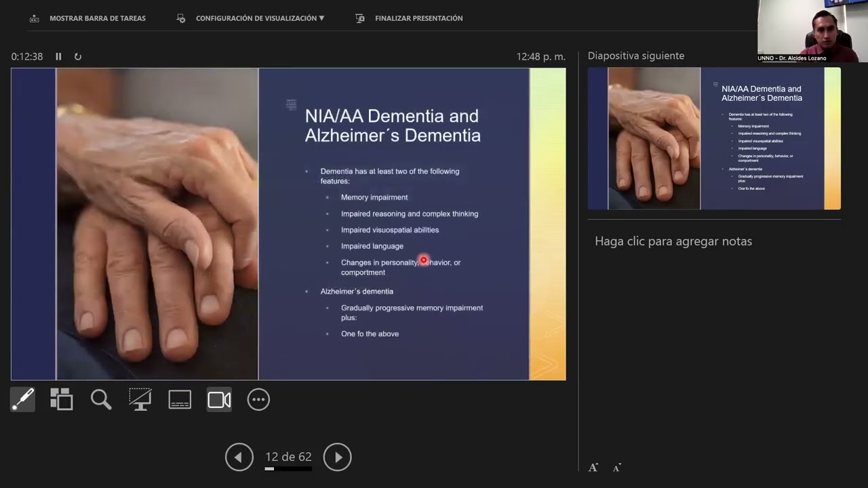Click the bullet 'Impaired language'
Viewport: 868px width, 488px height.
tap(372, 246)
